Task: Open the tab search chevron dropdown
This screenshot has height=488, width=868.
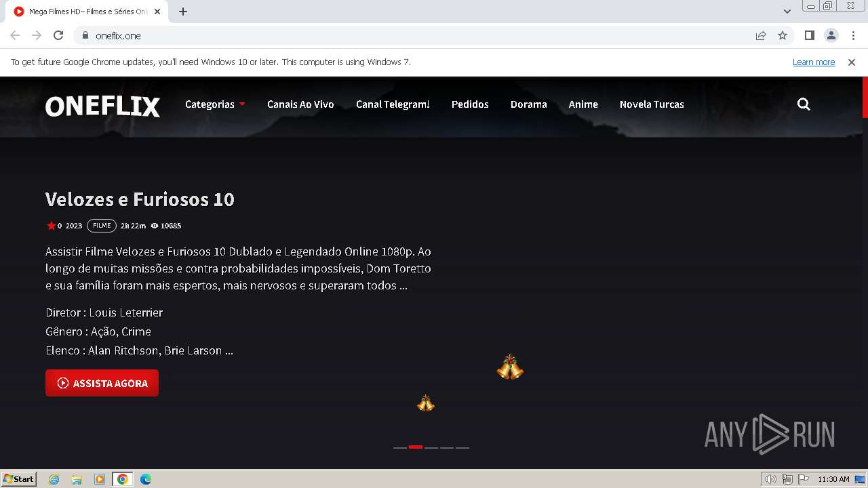Action: pos(787,12)
